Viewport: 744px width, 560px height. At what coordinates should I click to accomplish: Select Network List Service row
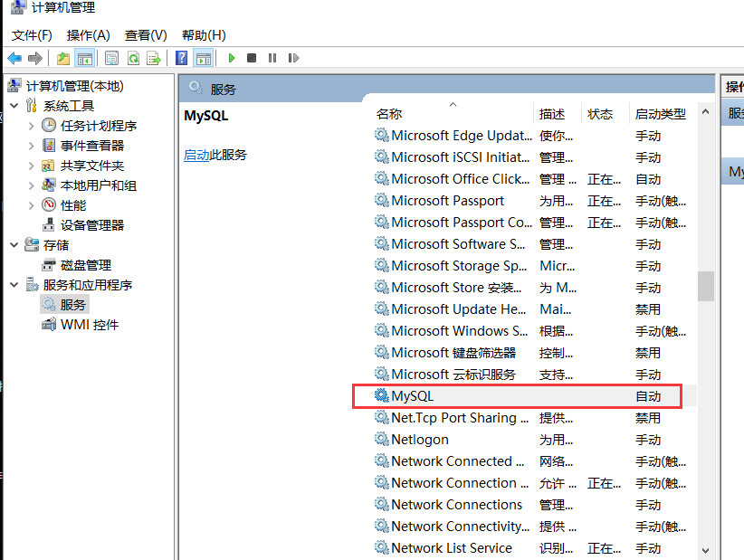(534, 548)
